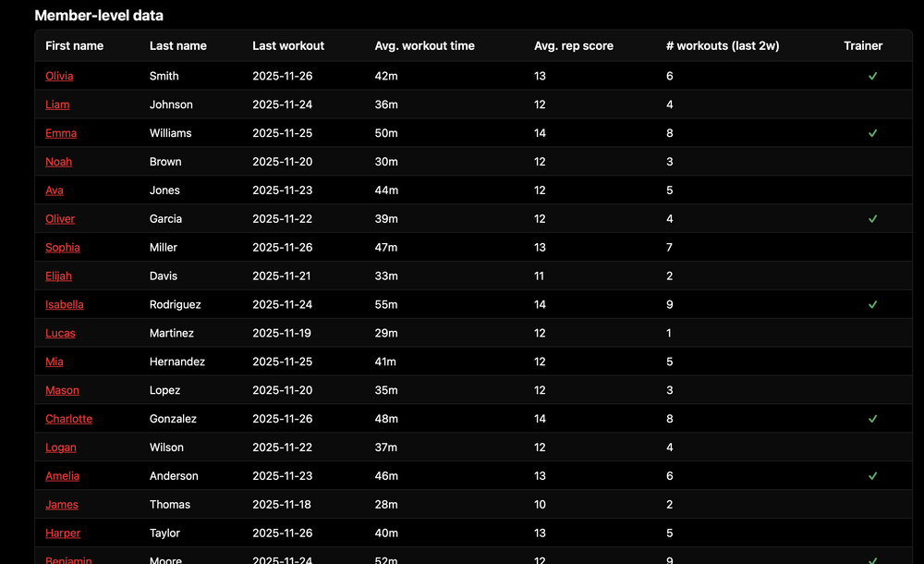Open the Noah member link

pos(58,162)
